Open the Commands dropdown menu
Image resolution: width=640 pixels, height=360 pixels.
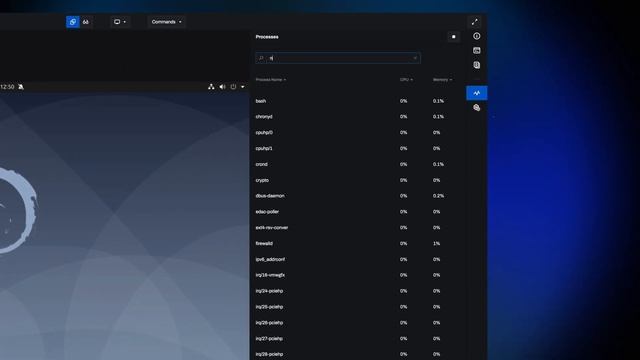pos(167,22)
